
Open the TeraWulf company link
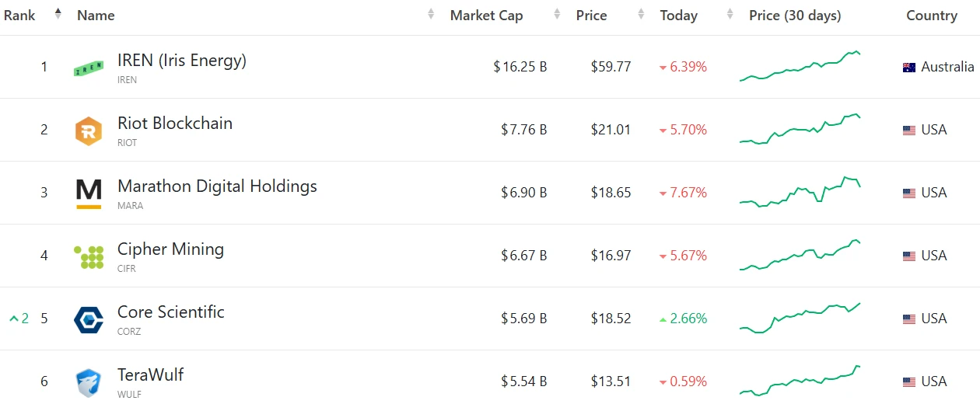coord(150,374)
